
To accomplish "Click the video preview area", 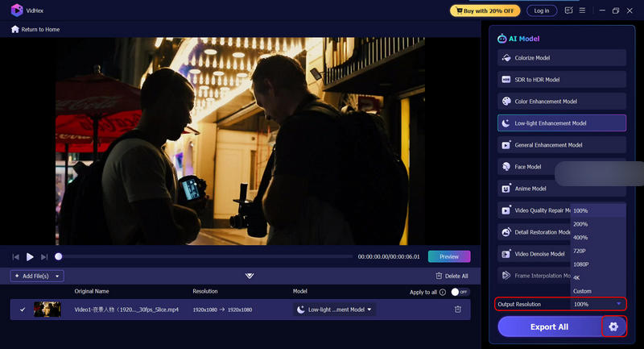I will [x=240, y=141].
